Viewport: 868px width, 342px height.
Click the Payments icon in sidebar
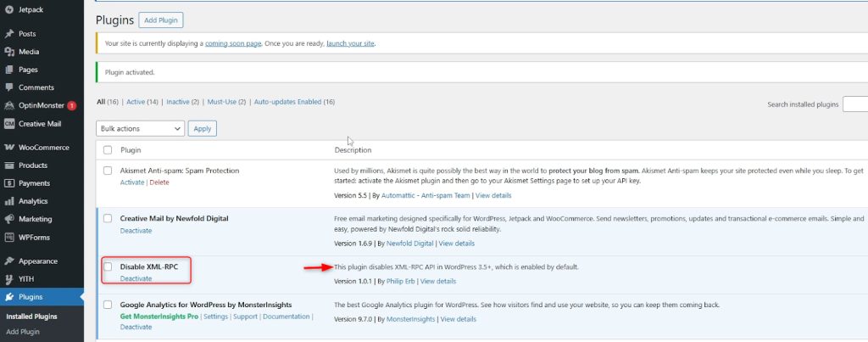pyautogui.click(x=8, y=183)
